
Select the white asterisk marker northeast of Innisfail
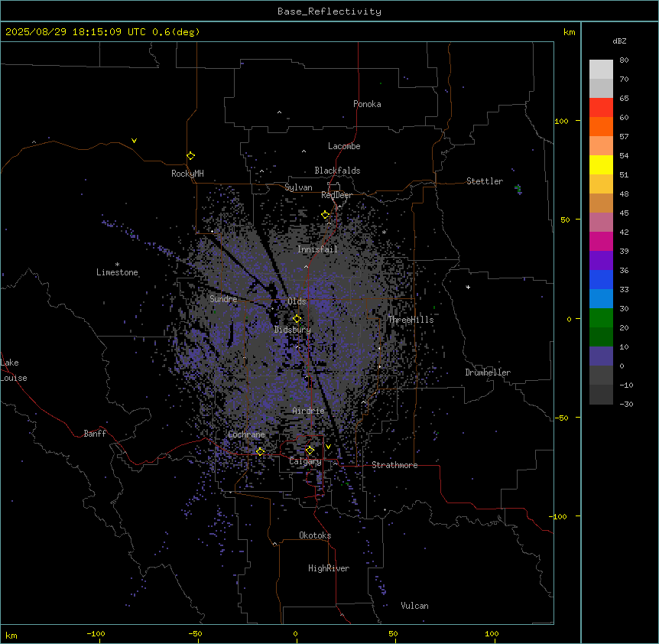384,232
